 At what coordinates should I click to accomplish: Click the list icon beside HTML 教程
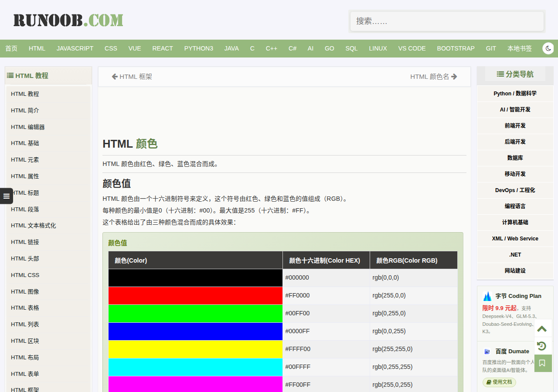tap(10, 75)
